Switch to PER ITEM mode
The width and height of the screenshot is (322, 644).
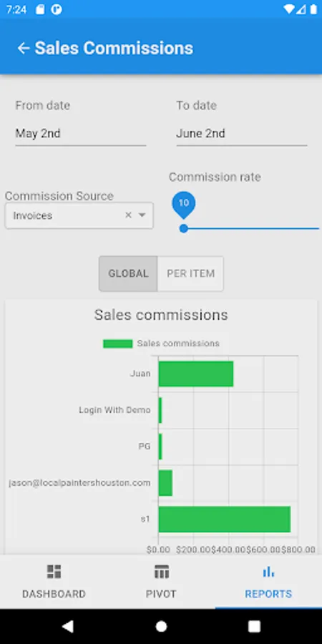click(190, 273)
